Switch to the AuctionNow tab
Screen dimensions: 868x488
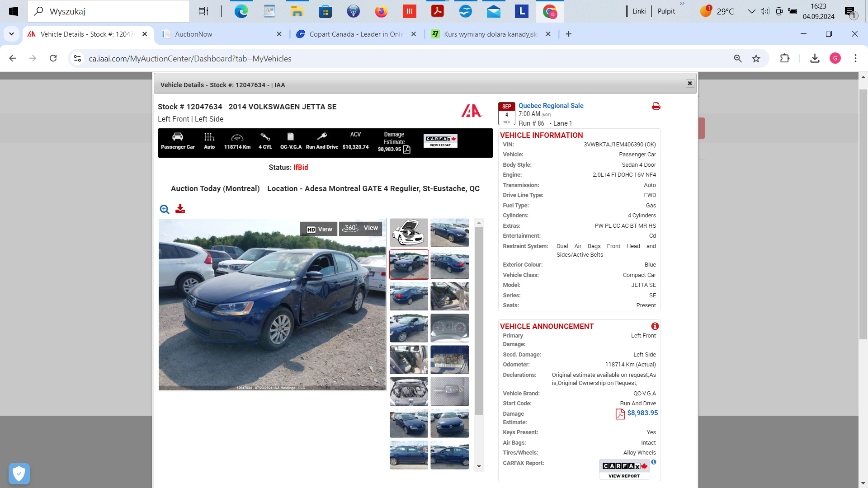[222, 34]
